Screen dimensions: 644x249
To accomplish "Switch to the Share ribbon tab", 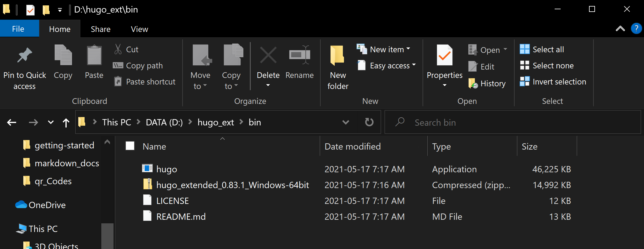I will pos(101,29).
